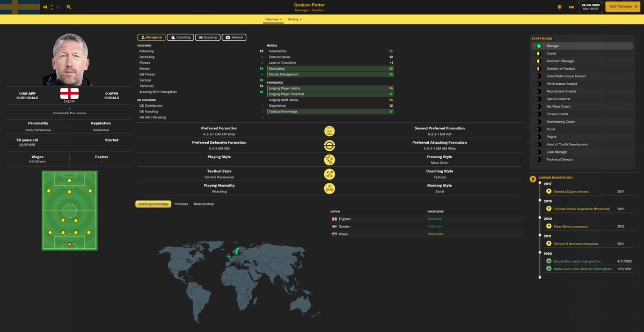
Task: Open the date box showing 28 Jul 2025
Action: pyautogui.click(x=591, y=7)
